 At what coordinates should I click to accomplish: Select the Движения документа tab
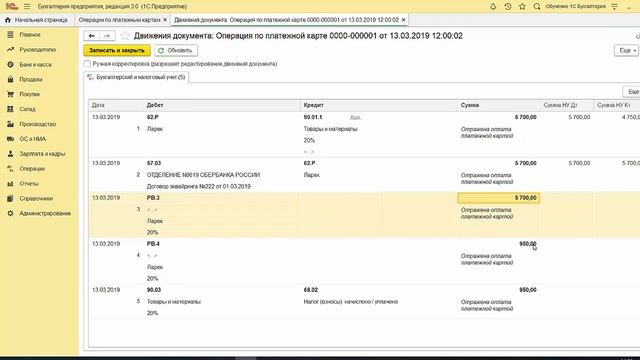287,20
